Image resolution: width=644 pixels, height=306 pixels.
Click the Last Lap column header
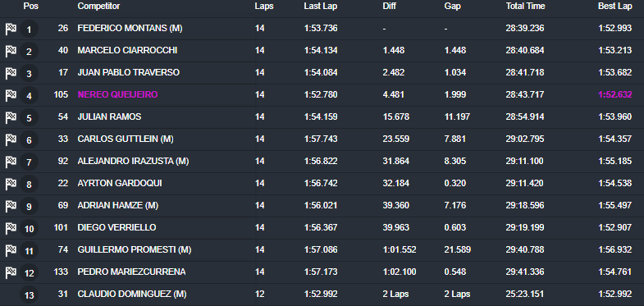click(x=319, y=7)
